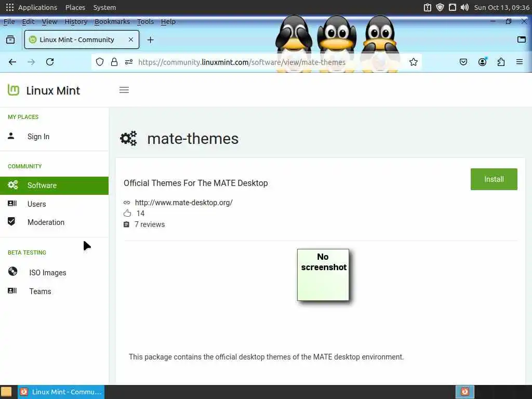Click the forward navigation arrow
Image resolution: width=532 pixels, height=399 pixels.
31,62
